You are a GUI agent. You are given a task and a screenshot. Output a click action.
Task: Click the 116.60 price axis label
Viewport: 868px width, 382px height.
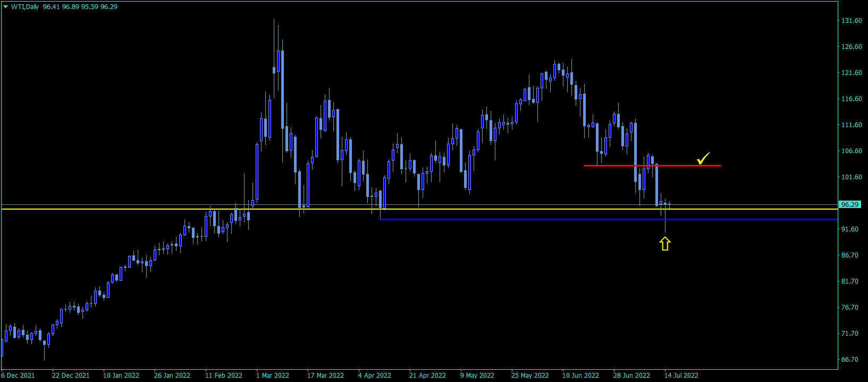pyautogui.click(x=852, y=99)
